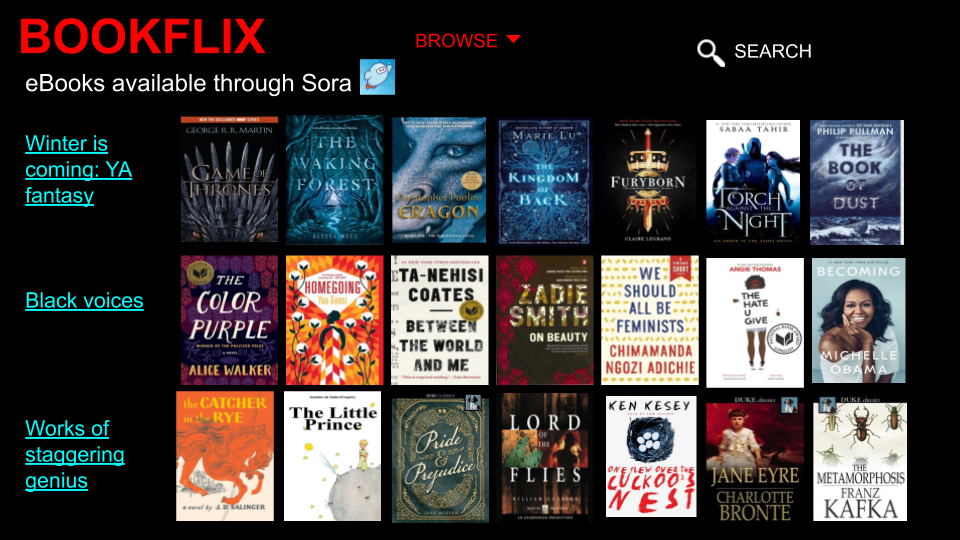Open The Little Prince book cover
This screenshot has height=540, width=960.
[332, 456]
